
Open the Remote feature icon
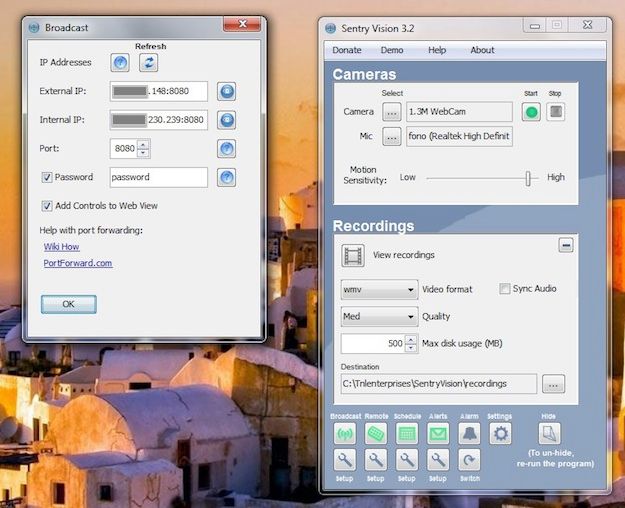(x=376, y=433)
